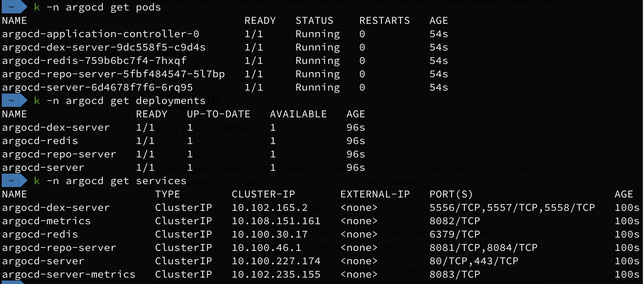Click the UP-TO-DATE column header

pyautogui.click(x=218, y=114)
